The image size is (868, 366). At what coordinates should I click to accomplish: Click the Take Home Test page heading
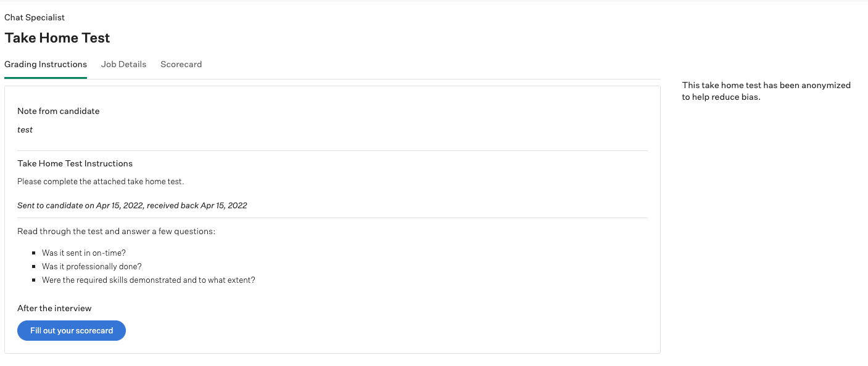pyautogui.click(x=57, y=38)
